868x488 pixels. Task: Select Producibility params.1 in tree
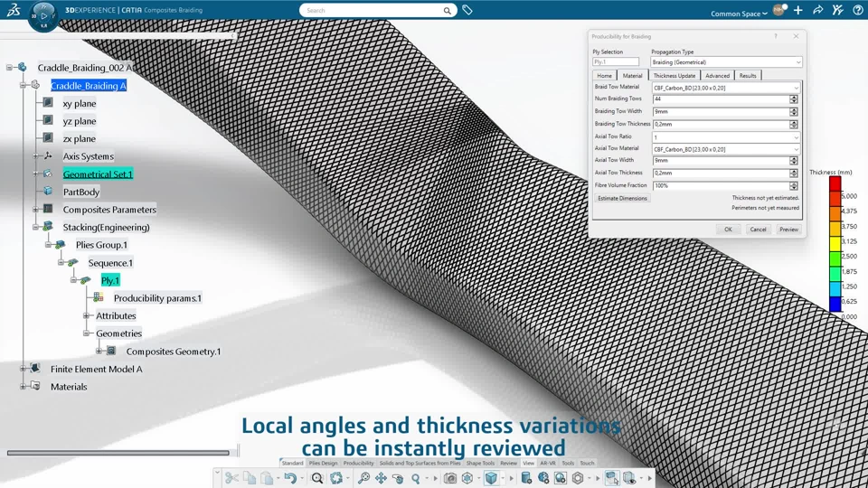[x=157, y=298]
